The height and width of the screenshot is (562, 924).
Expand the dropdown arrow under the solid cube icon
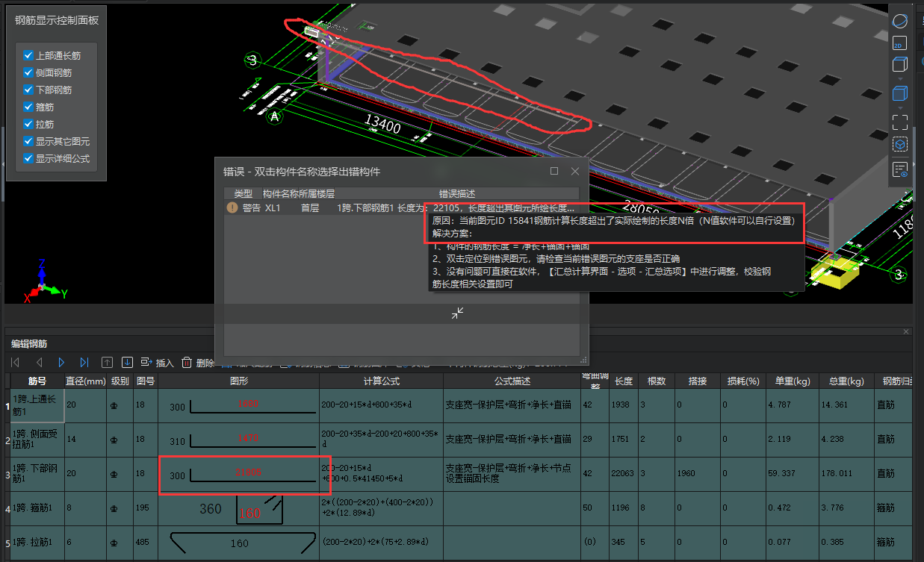click(900, 107)
